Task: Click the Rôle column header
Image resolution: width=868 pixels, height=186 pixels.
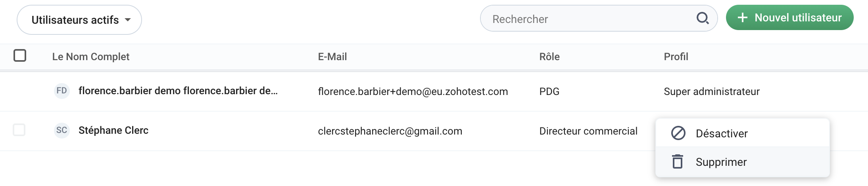Action: pyautogui.click(x=549, y=57)
